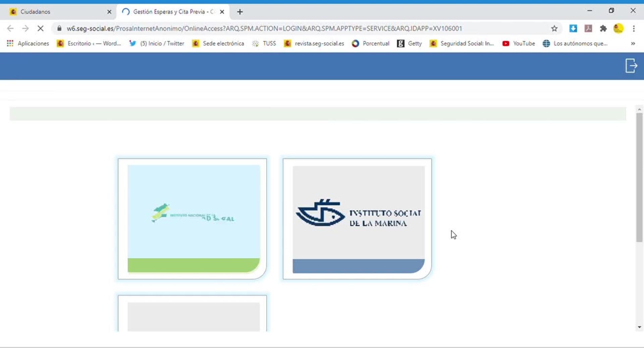Select the Instituto Nacional Seguridad Social card
This screenshot has width=644, height=348.
[192, 219]
